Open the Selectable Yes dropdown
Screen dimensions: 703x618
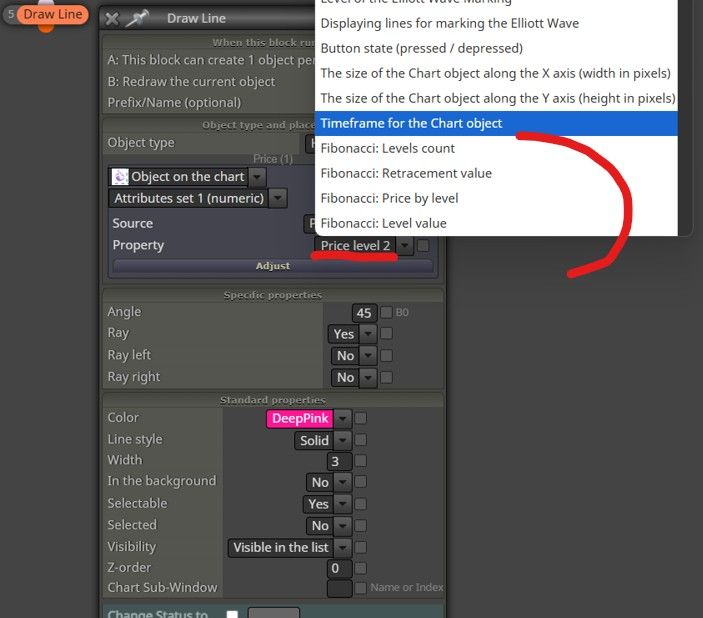pyautogui.click(x=343, y=504)
